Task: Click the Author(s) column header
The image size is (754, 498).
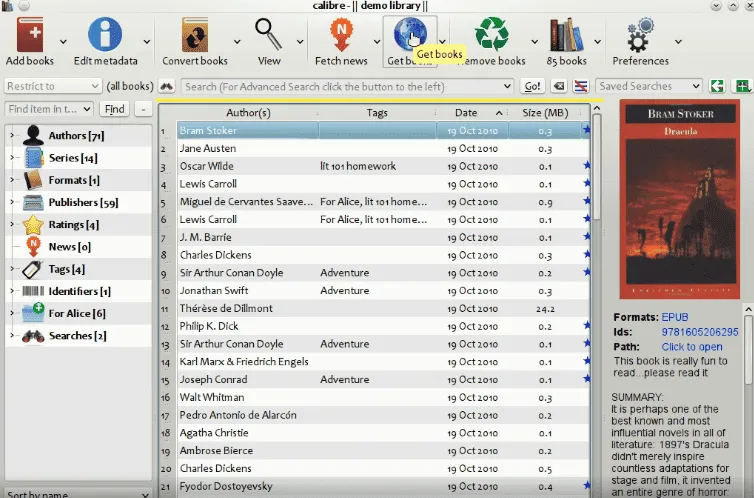Action: (x=248, y=113)
